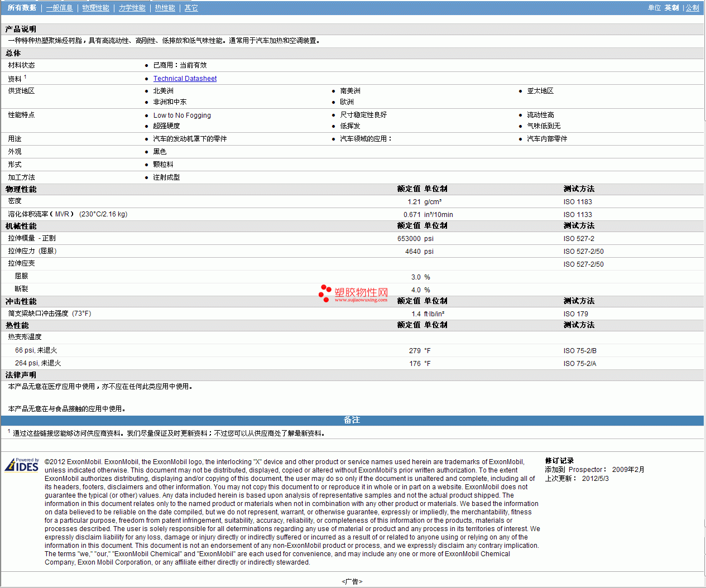
Task: Click the 修订记录 heading
Action: coord(559,461)
